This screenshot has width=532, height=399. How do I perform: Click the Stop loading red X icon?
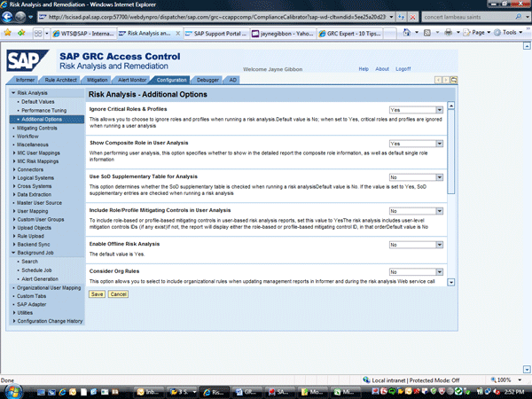[412, 17]
